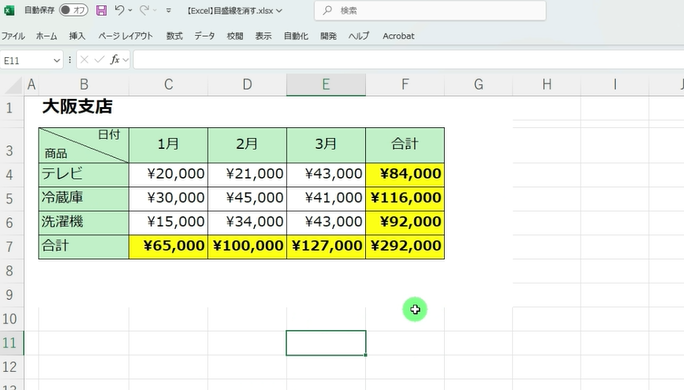This screenshot has height=390, width=684.
Task: Select the yellow cell showing ¥65,000
Action: pyautogui.click(x=168, y=247)
